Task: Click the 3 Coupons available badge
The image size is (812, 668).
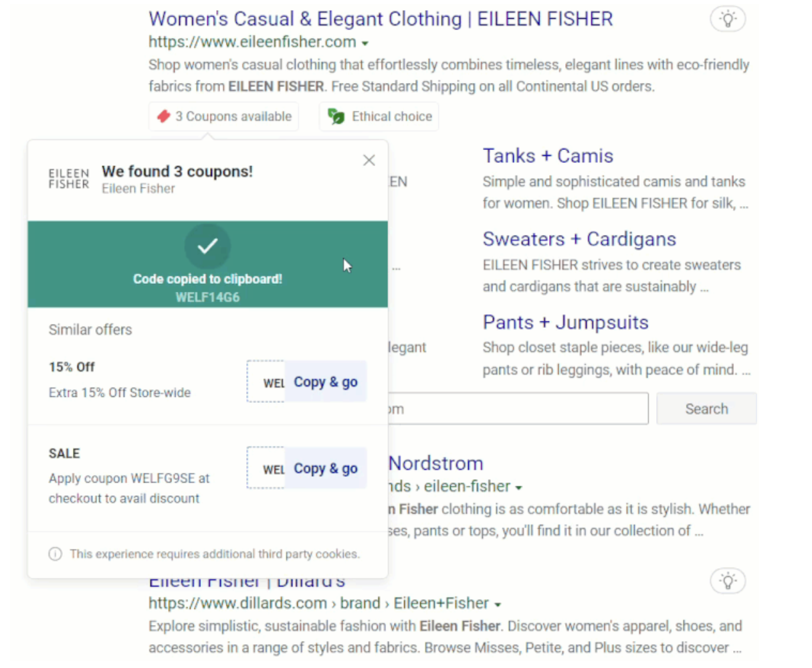Action: coord(224,116)
